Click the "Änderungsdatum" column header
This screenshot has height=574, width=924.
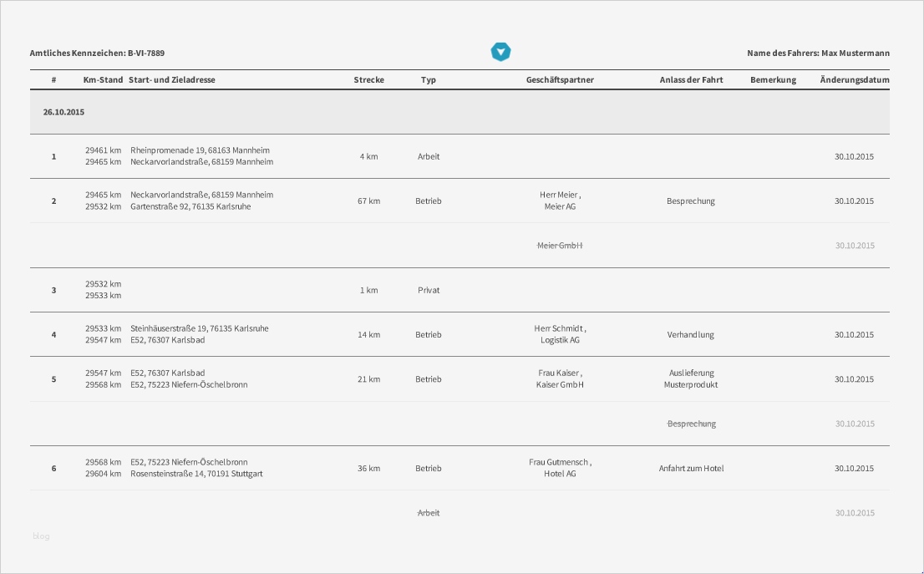coord(854,80)
